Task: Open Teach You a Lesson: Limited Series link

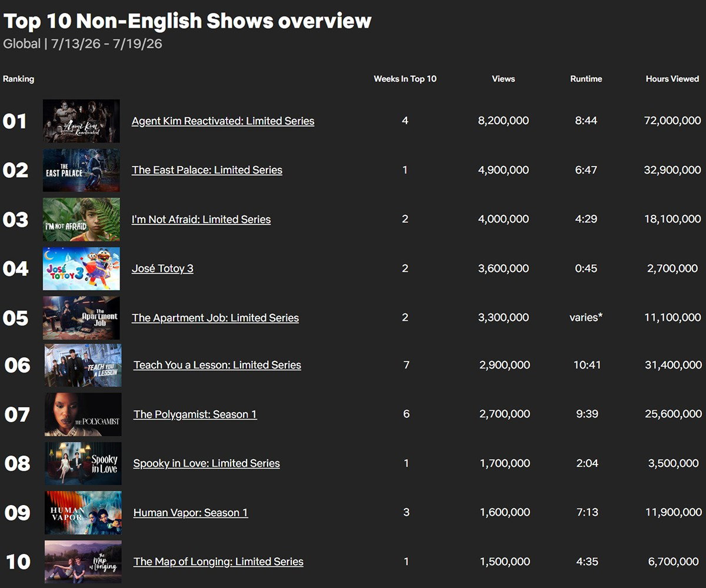Action: point(217,365)
